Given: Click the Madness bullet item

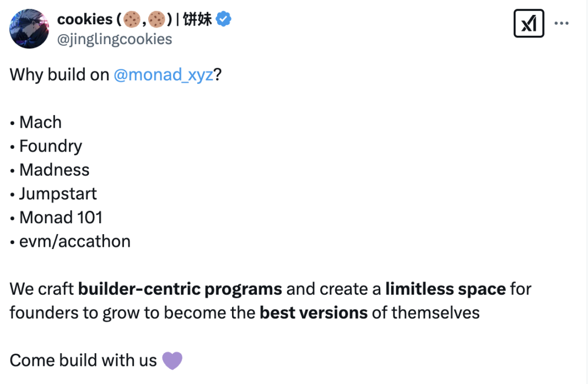Looking at the screenshot, I should (54, 170).
